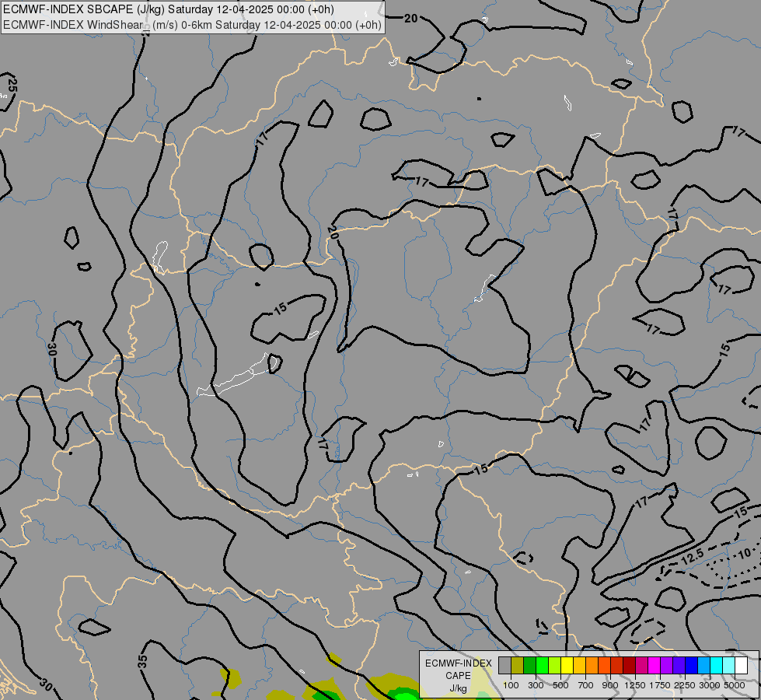
Task: Select the white legend swatch
Action: pos(741,666)
